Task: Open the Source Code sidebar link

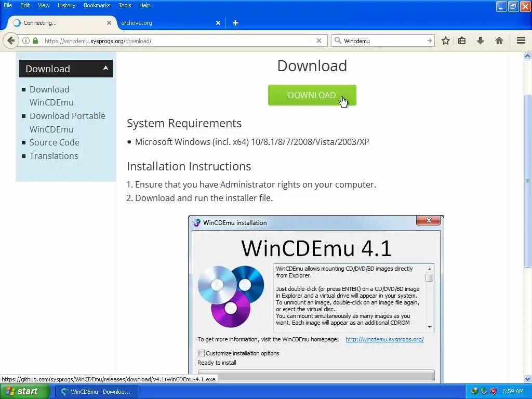Action: [x=54, y=142]
